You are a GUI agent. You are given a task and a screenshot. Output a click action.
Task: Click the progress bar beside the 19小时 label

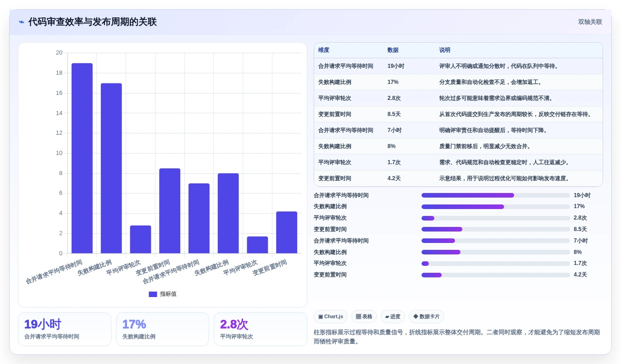click(496, 195)
